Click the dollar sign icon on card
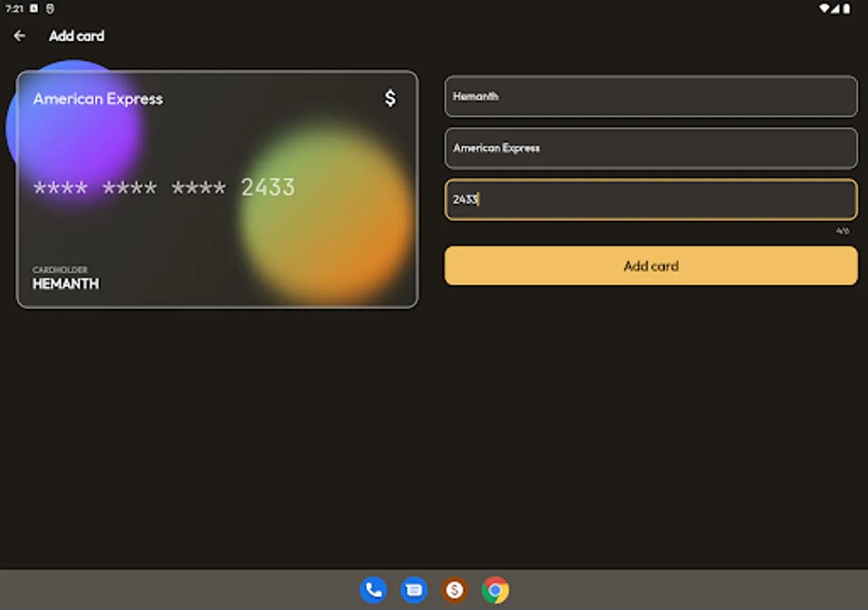Viewport: 868px width, 610px height. point(390,98)
